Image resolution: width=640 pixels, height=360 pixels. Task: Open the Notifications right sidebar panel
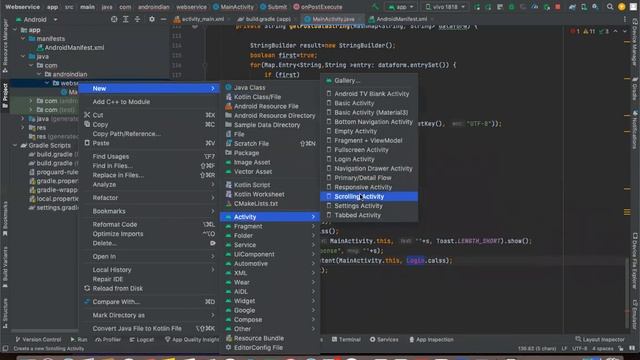point(635,129)
